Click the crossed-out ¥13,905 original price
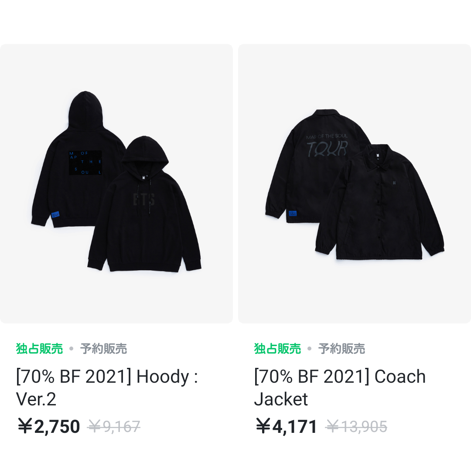Screen dimensions: 471x476 [x=356, y=426]
